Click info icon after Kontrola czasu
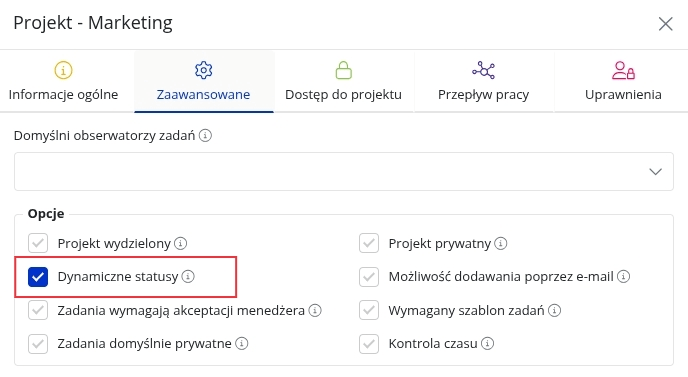 (487, 343)
